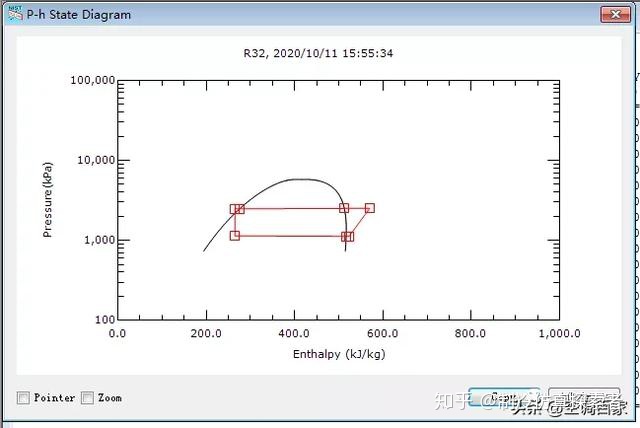Enable the Pointer checkbox

point(23,397)
